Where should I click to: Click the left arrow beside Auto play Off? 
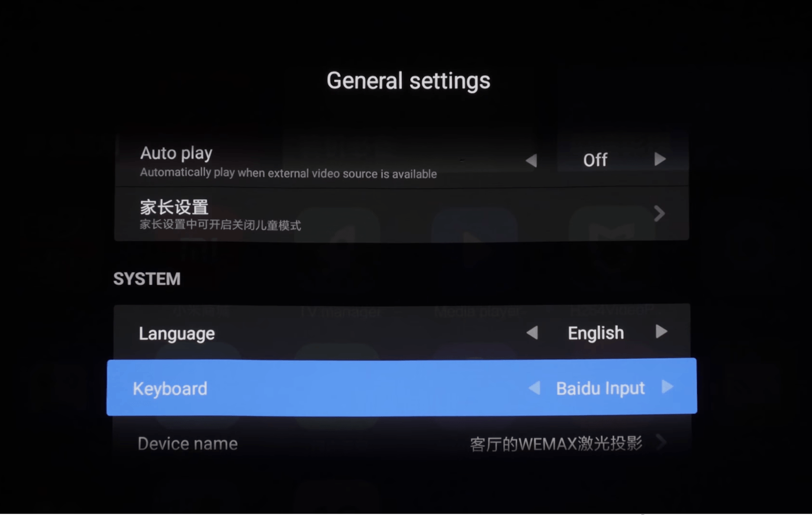tap(531, 160)
